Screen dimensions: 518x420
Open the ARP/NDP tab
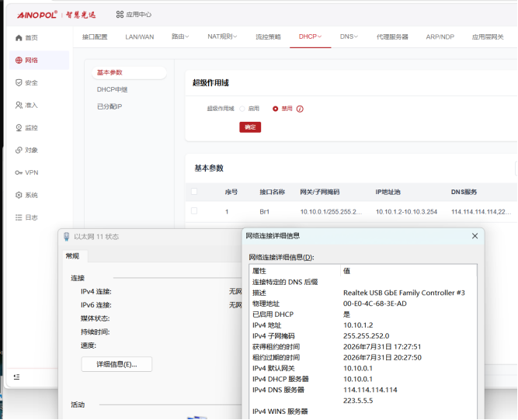point(440,36)
